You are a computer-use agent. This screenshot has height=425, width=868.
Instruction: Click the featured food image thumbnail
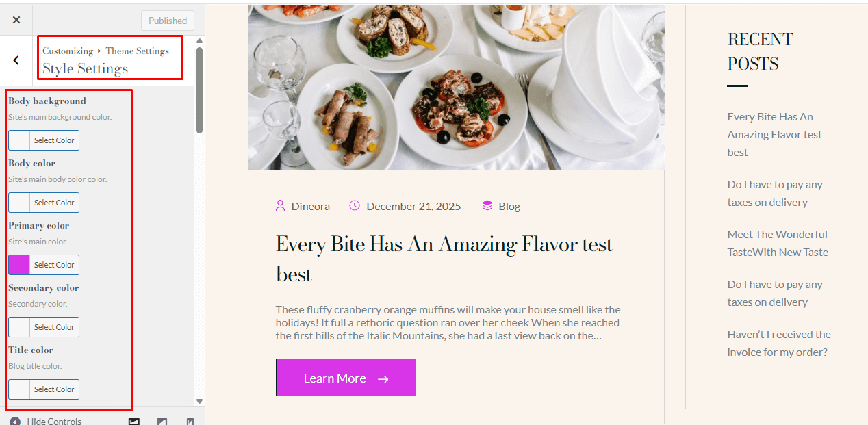point(456,88)
